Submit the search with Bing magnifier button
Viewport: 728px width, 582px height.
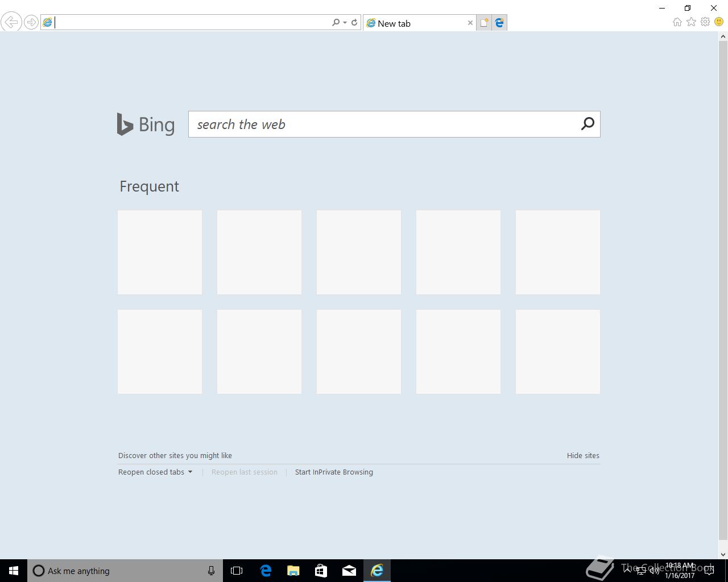click(x=588, y=124)
